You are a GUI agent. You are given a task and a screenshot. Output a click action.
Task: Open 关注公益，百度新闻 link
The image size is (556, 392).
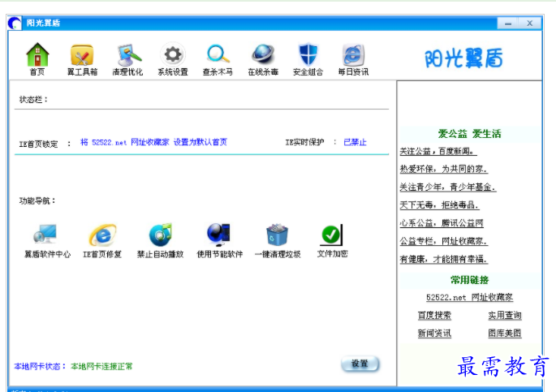(x=438, y=151)
